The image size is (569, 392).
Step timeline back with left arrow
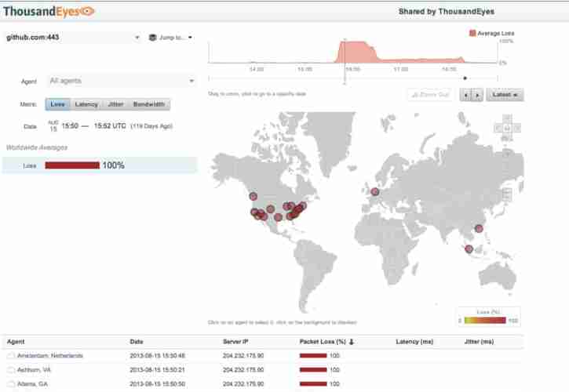[x=466, y=95]
